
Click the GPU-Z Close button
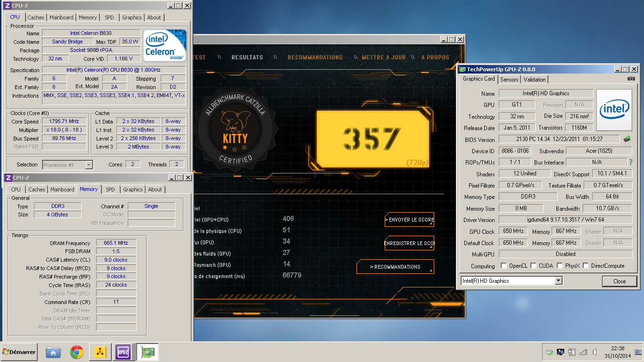pyautogui.click(x=619, y=281)
